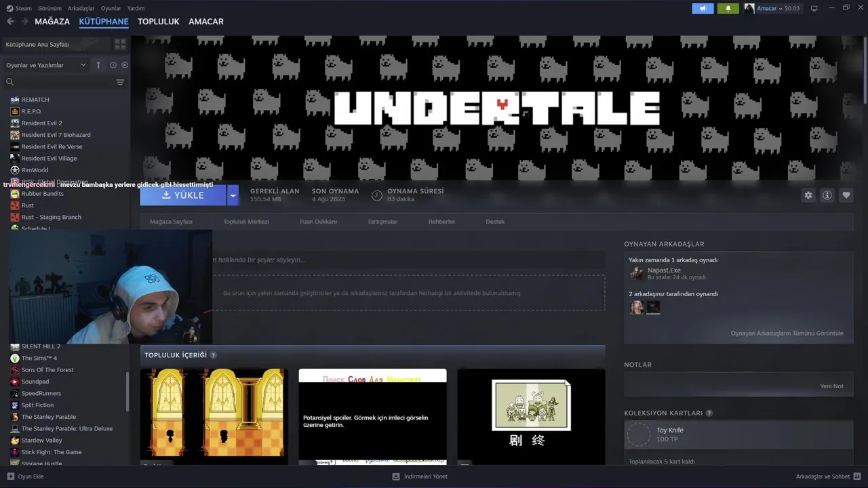
Task: Open the golden hall community screenshot
Action: (214, 416)
